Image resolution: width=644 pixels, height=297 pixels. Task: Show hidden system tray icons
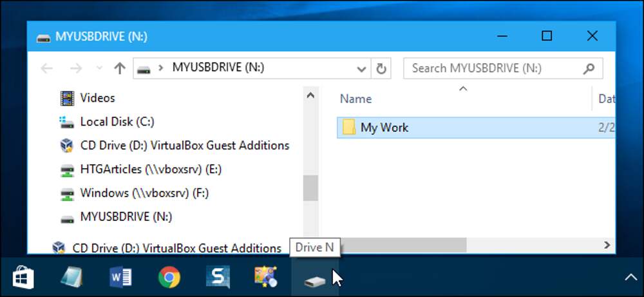tap(629, 278)
